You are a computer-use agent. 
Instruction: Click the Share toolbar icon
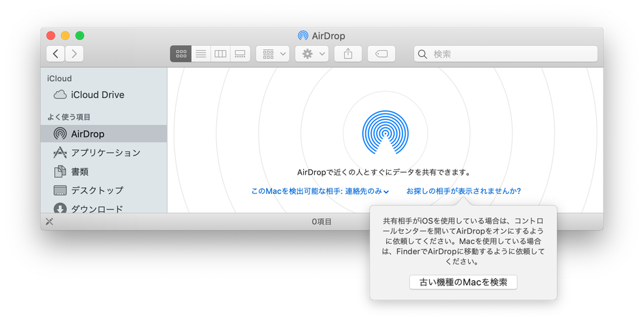pos(348,54)
